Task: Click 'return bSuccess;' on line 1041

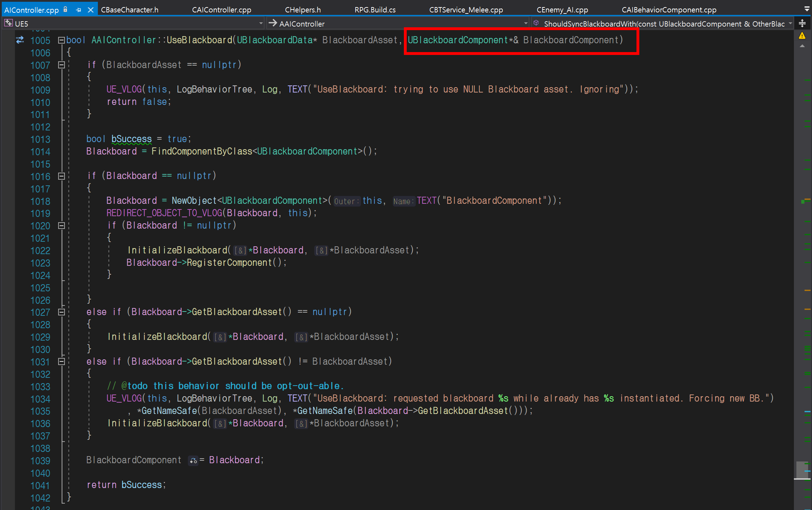Action: click(x=126, y=485)
